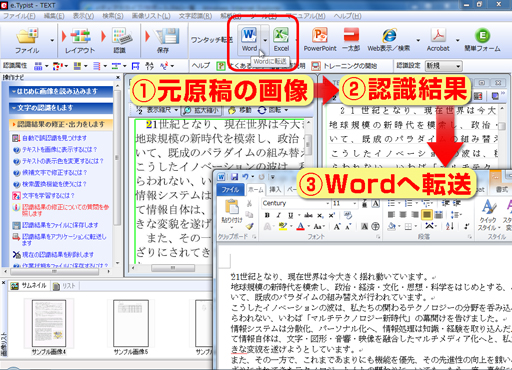Send the document to Acrobat

click(x=438, y=39)
